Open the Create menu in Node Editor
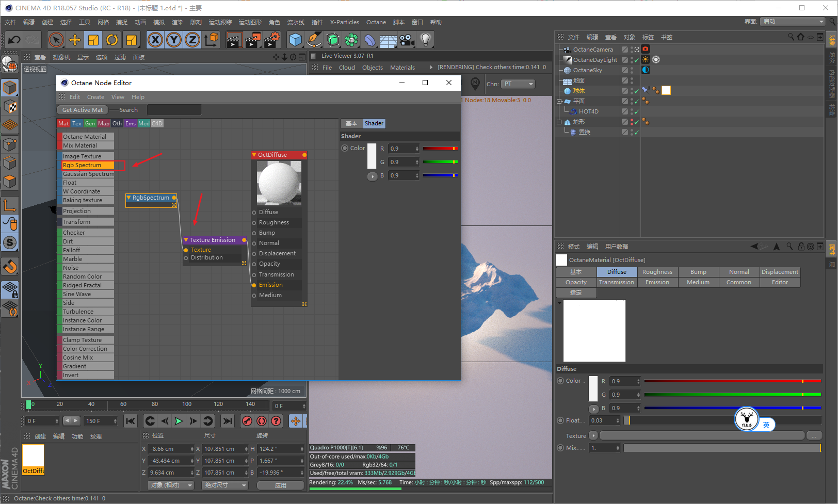The height and width of the screenshot is (504, 838). pyautogui.click(x=95, y=97)
